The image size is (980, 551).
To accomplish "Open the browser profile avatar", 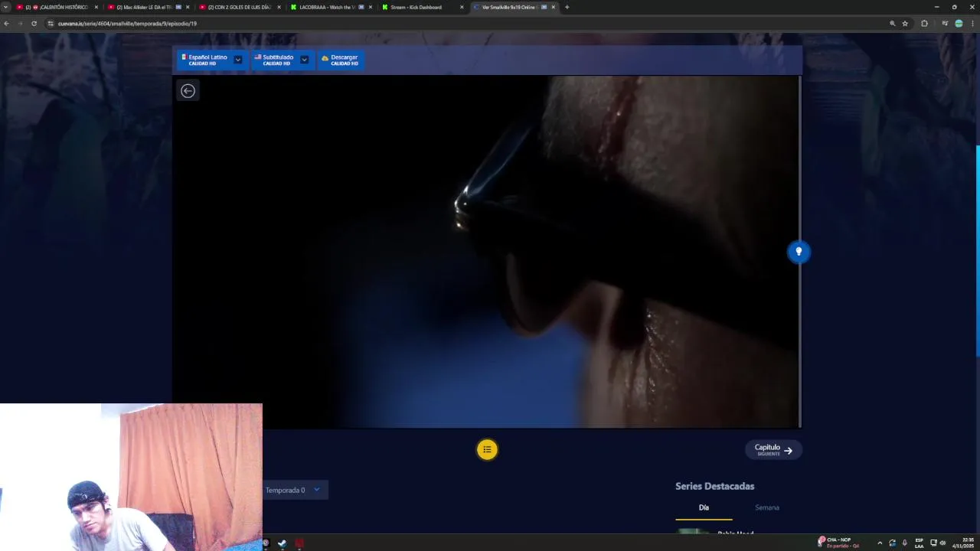I will 959,24.
